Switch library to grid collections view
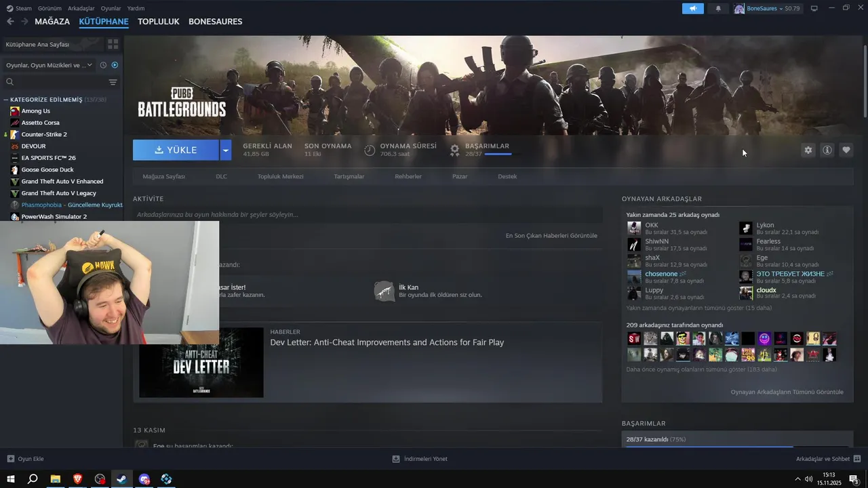 coord(113,44)
